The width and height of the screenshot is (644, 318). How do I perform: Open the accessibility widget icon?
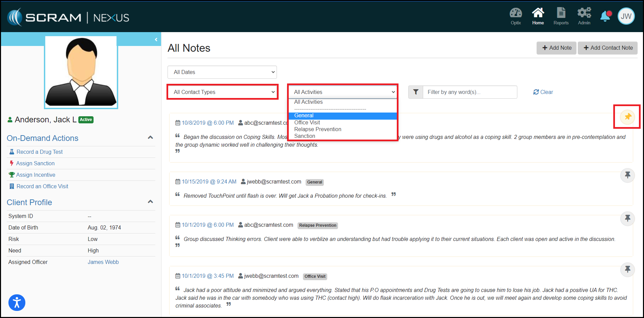[x=17, y=302]
